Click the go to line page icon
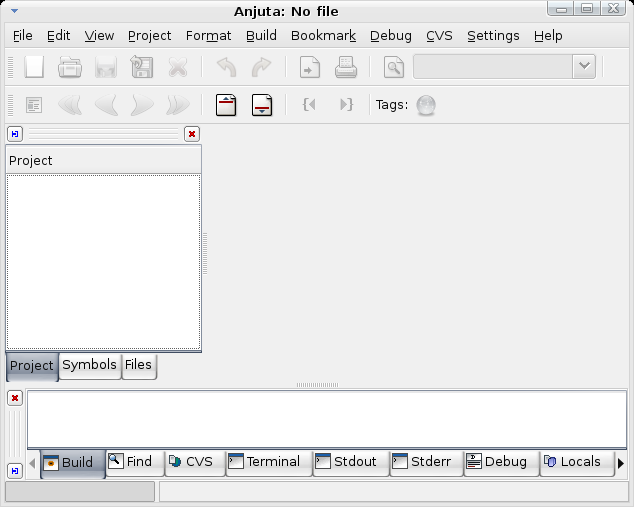The height and width of the screenshot is (507, 634). [310, 67]
